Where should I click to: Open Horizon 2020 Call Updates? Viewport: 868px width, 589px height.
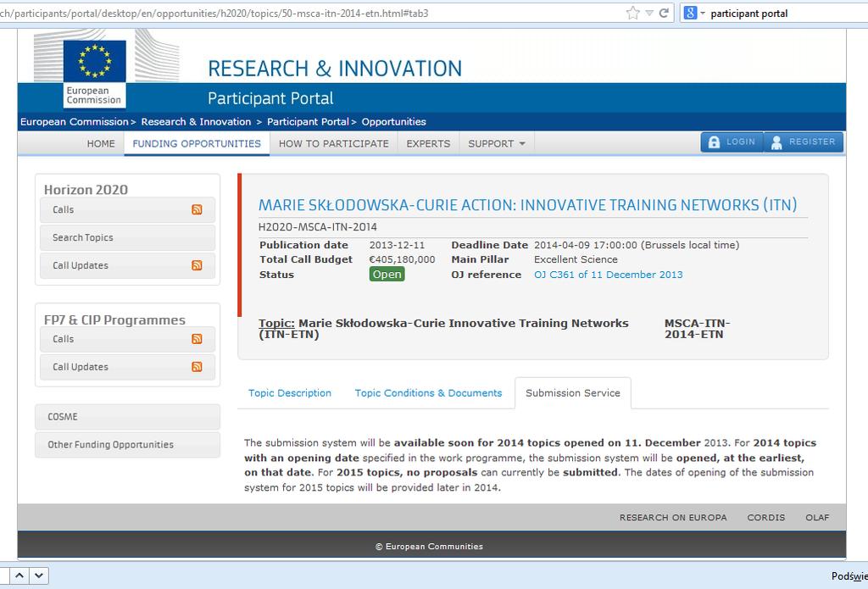(x=127, y=266)
